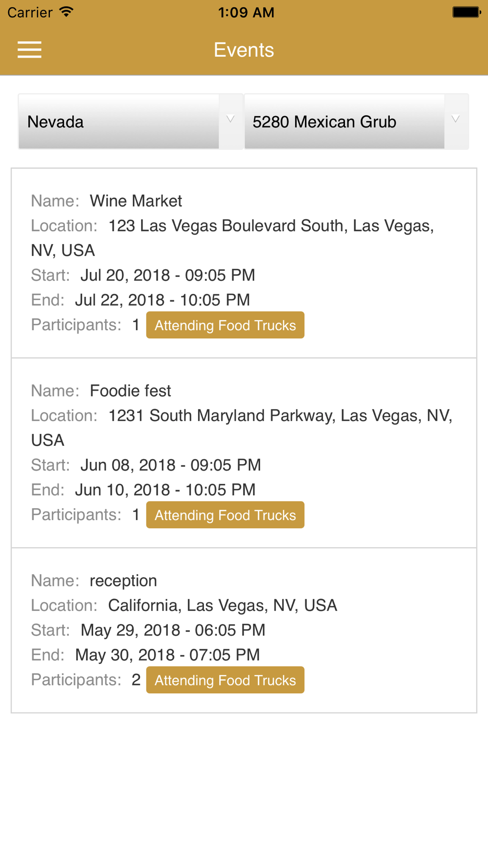Tap the Las Vegas Boulevard South address
The height and width of the screenshot is (868, 488).
click(271, 226)
